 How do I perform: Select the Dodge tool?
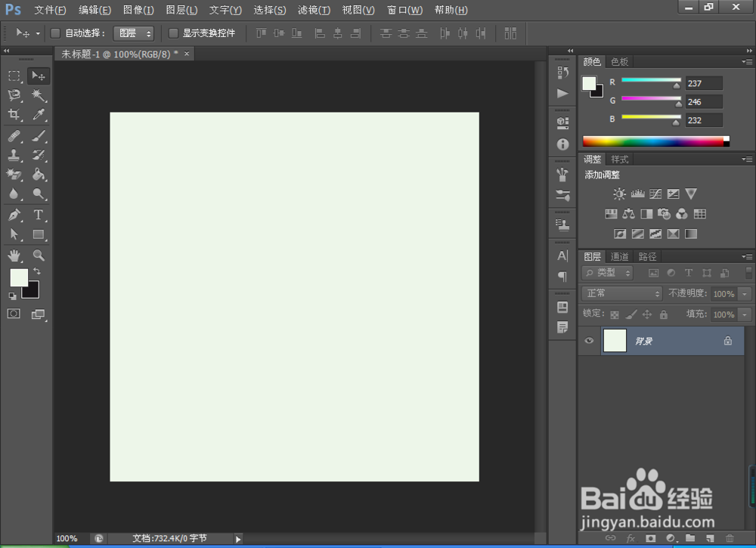coord(38,194)
